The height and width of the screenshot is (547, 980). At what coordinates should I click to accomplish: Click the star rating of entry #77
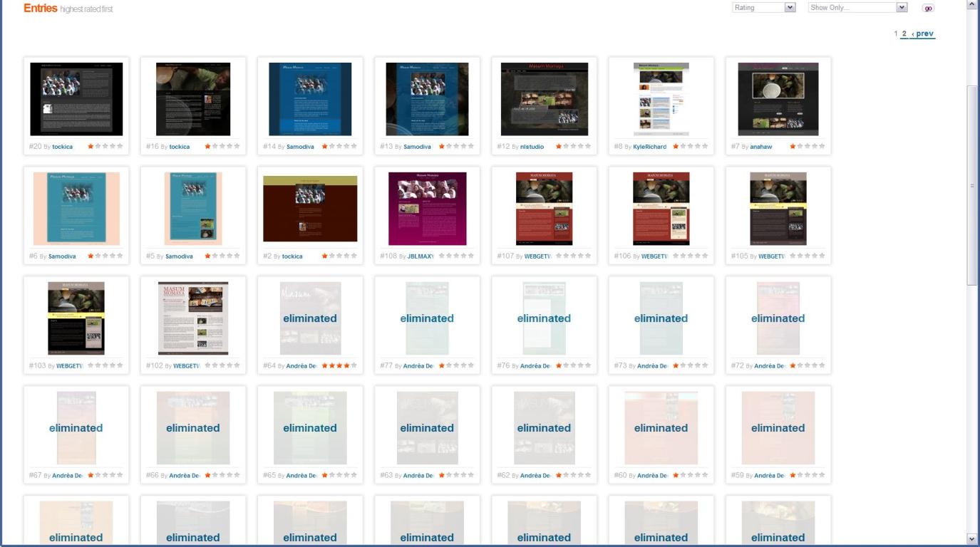pos(456,365)
